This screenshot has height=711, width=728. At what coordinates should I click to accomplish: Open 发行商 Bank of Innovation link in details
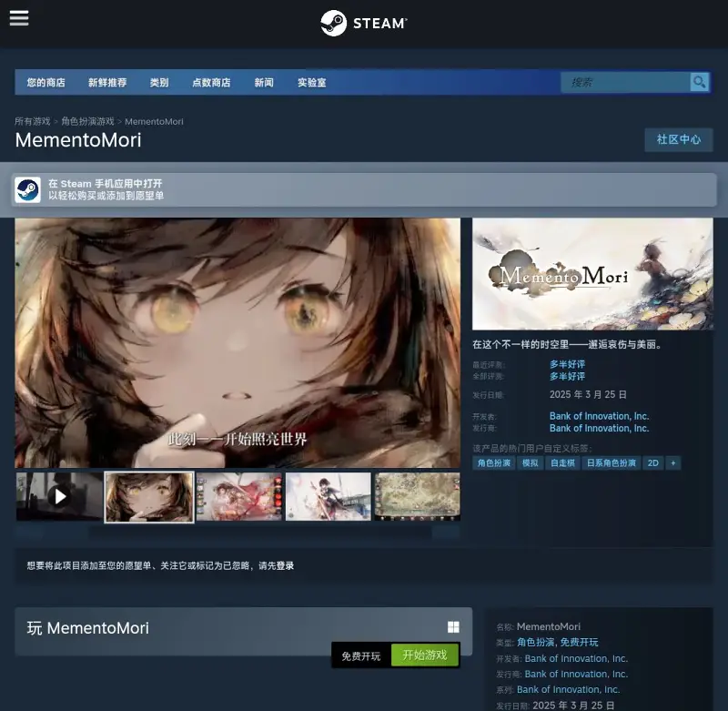coord(576,674)
